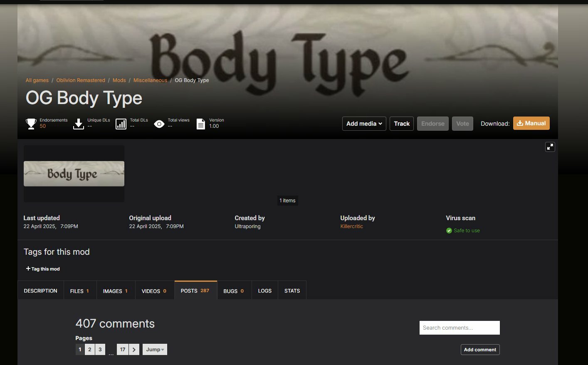Open the Jump pages dropdown
The height and width of the screenshot is (365, 588).
coord(155,350)
